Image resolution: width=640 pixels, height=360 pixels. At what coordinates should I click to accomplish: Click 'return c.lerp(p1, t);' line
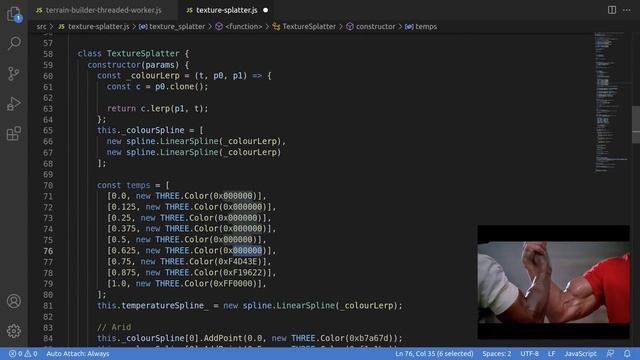pos(157,109)
